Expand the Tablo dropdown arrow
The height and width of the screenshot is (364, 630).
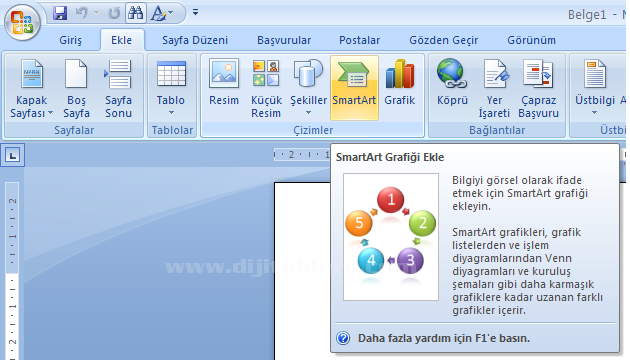(172, 112)
